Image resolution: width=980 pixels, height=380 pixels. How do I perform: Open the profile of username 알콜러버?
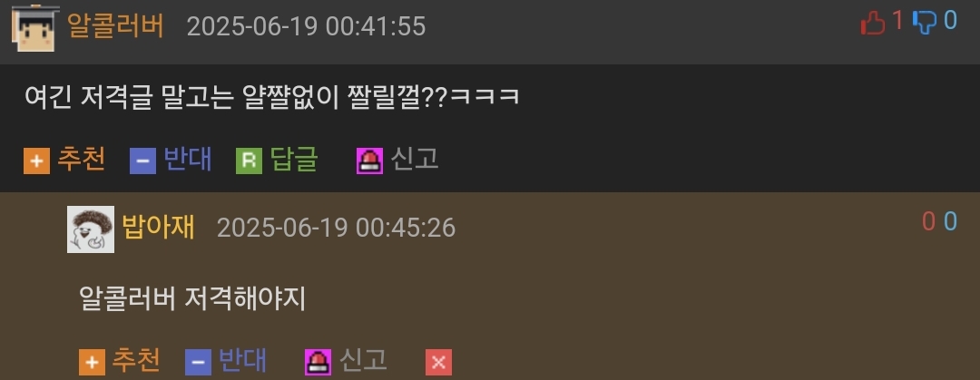click(x=115, y=26)
